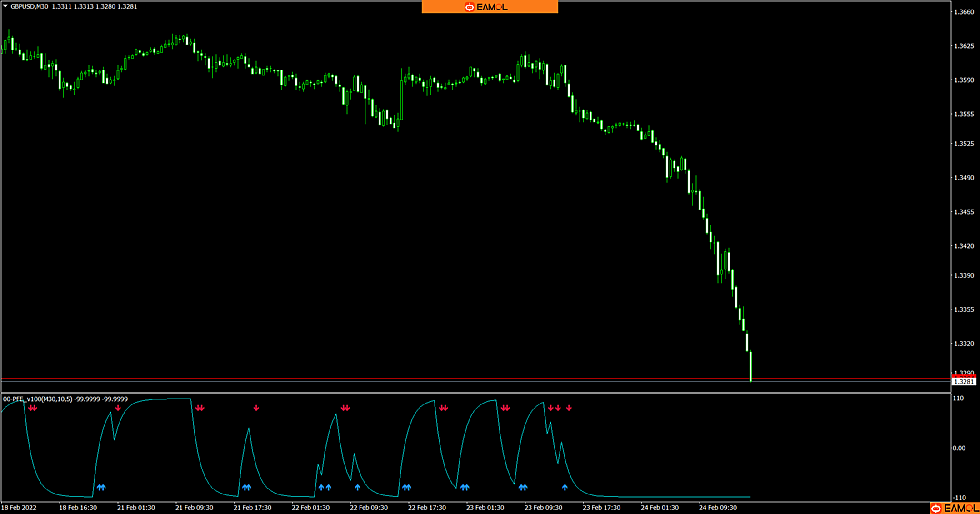Click the 1.3660 price axis label
Viewport: 980px width, 514px height.
point(964,12)
